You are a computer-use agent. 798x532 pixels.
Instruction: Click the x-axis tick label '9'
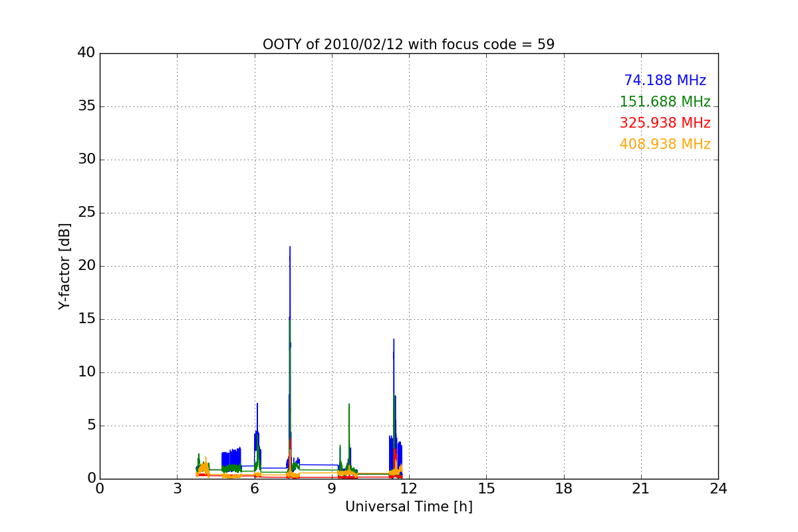(332, 489)
